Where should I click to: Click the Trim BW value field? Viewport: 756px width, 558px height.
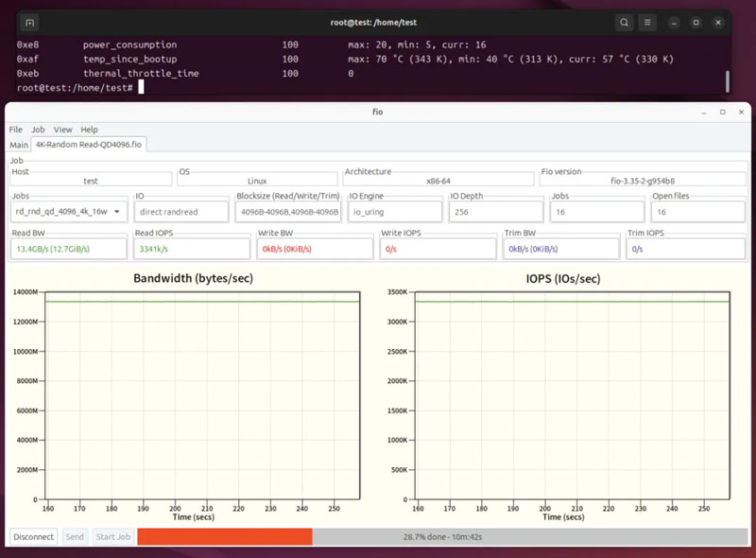[x=561, y=249]
